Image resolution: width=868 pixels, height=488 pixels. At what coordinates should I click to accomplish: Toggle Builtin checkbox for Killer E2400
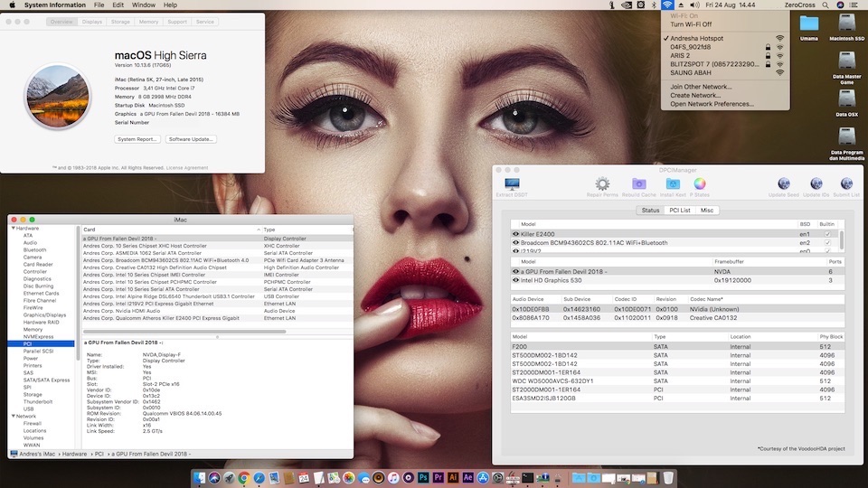click(x=827, y=234)
